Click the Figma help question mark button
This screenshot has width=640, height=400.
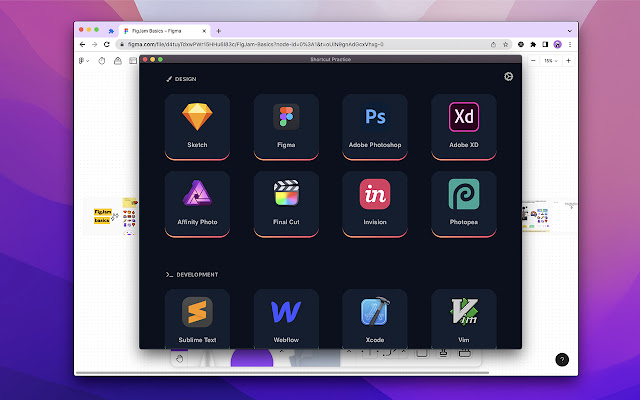562,360
